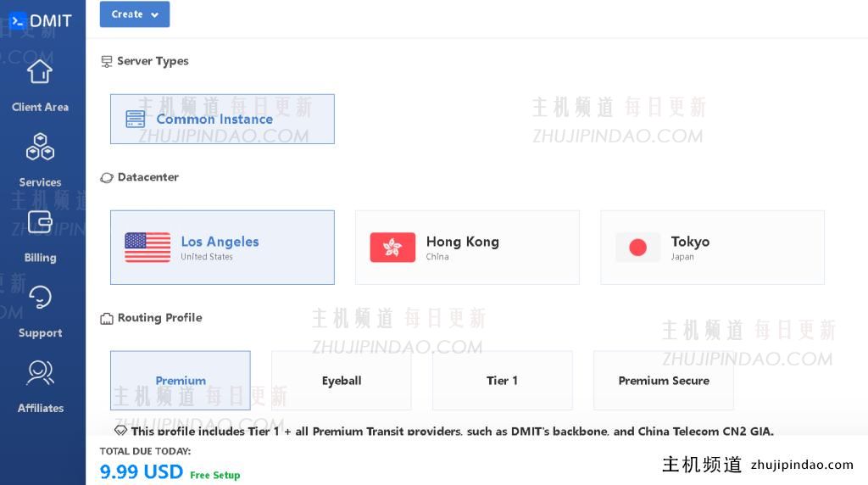
Task: Select Common Instance server type
Action: [222, 119]
